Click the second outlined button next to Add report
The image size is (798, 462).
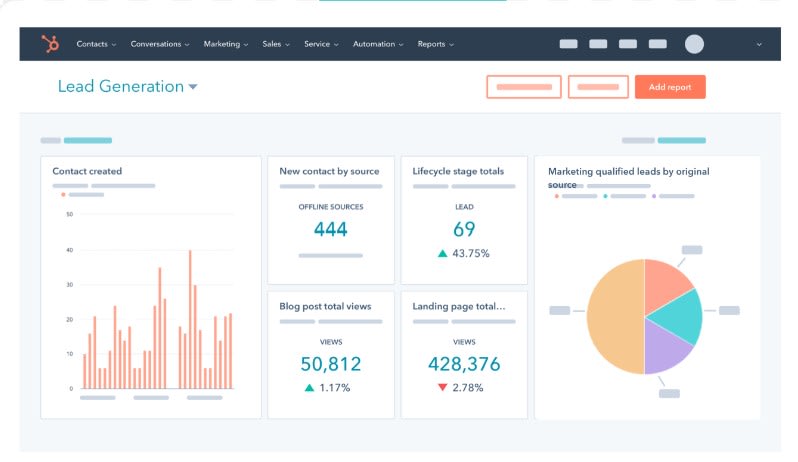pyautogui.click(x=598, y=87)
